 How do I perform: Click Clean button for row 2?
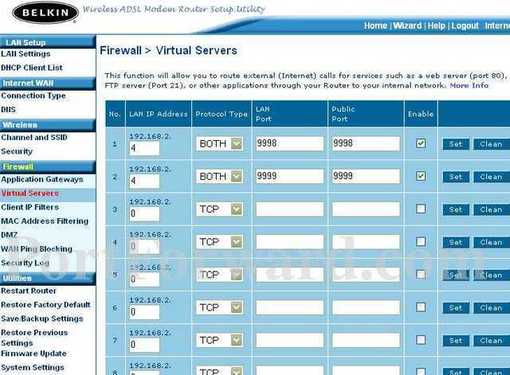491,177
